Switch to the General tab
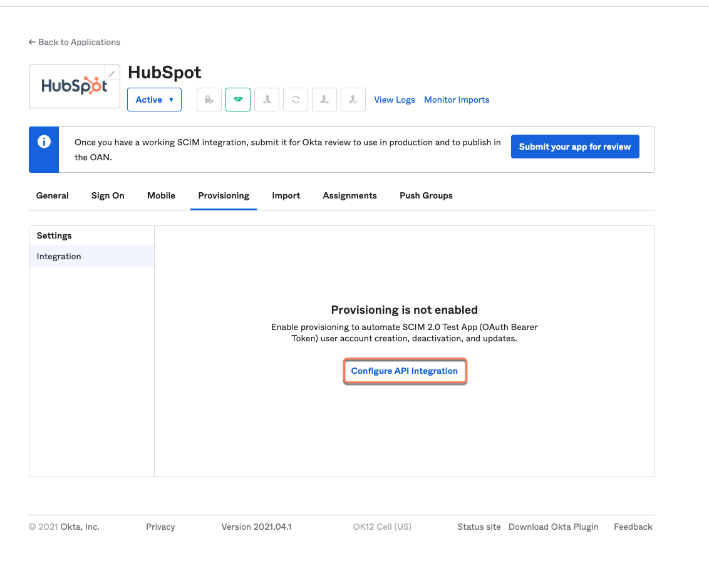The height and width of the screenshot is (588, 709). [x=53, y=195]
